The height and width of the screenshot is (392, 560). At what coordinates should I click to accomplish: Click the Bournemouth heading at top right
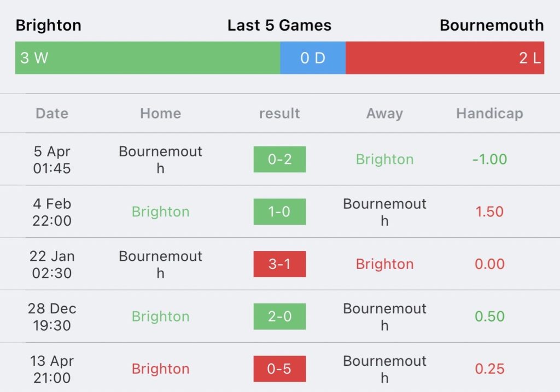pos(492,26)
